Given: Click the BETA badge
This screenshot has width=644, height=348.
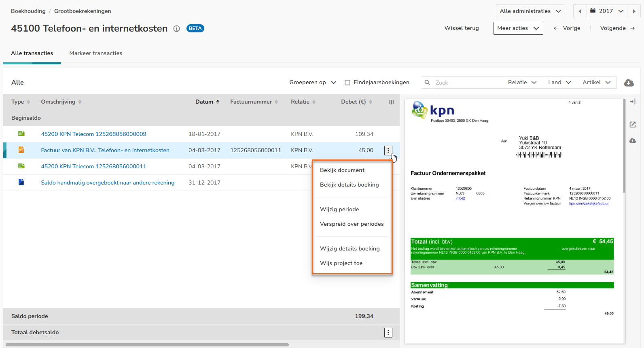Looking at the screenshot, I should (x=195, y=28).
